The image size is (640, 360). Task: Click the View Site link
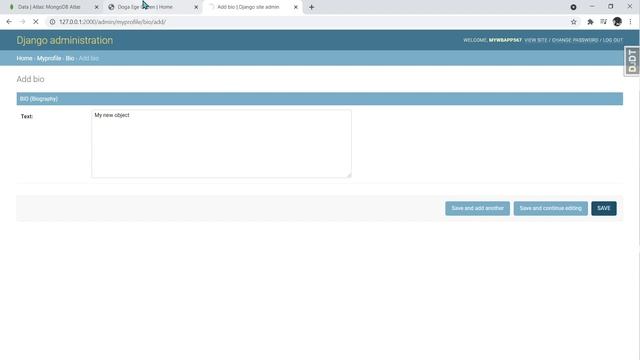pos(536,40)
